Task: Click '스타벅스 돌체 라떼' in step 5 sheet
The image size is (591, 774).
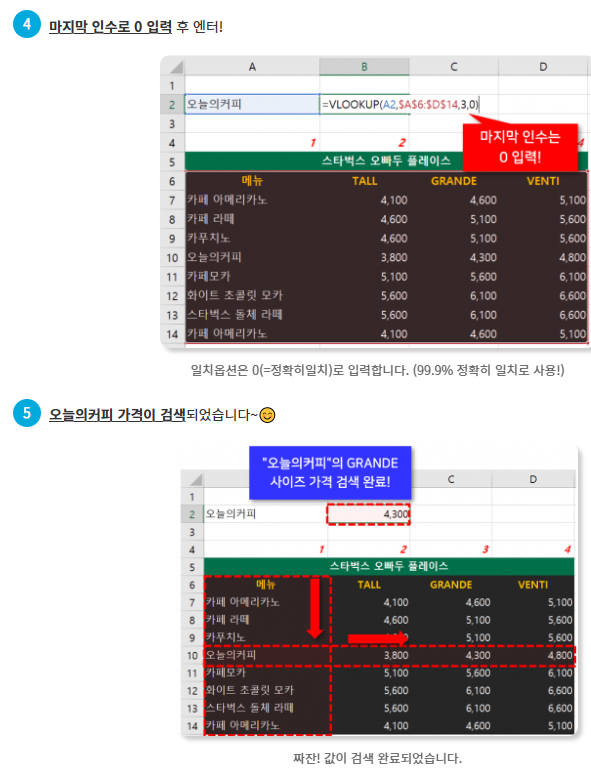Action: click(x=267, y=708)
